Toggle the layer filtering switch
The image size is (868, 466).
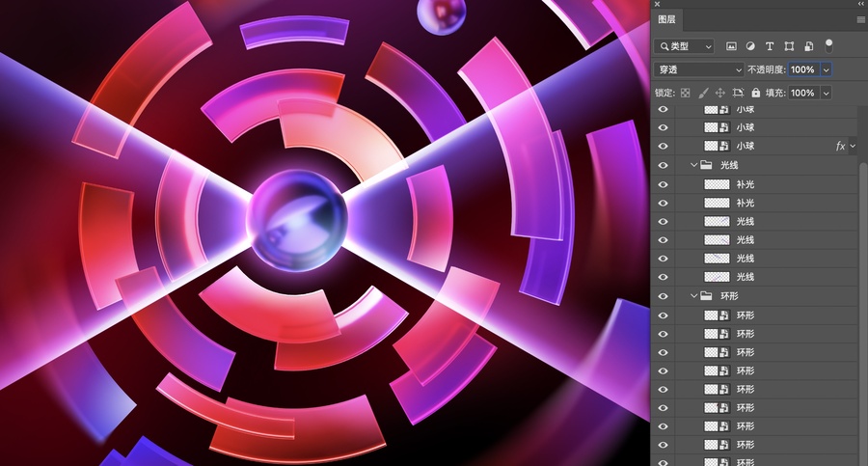click(x=828, y=46)
